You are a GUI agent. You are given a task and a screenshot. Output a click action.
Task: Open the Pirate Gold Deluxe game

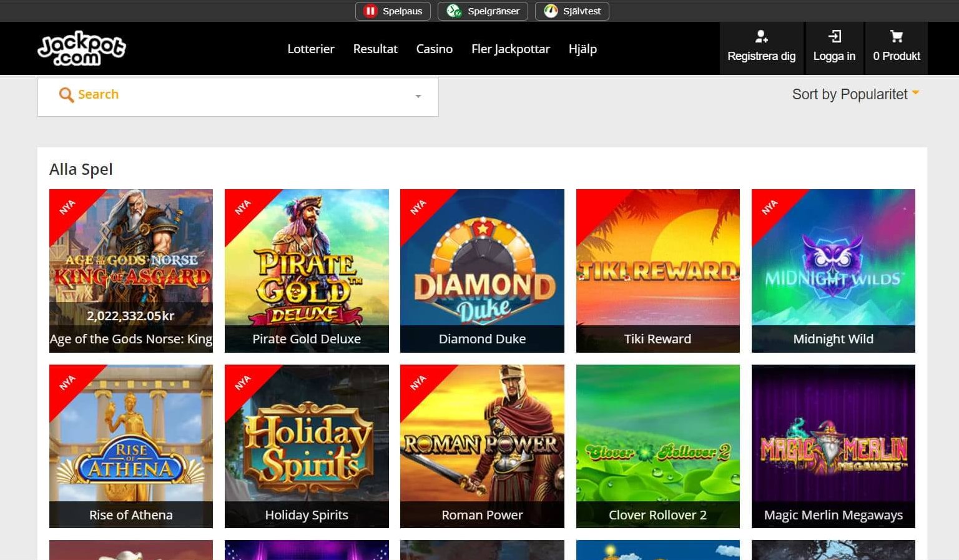click(x=307, y=271)
